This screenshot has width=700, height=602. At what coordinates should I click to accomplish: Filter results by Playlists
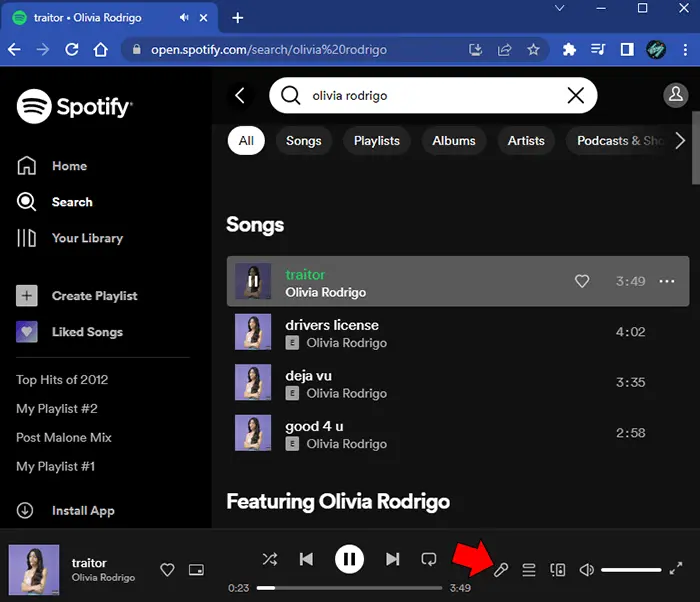377,141
